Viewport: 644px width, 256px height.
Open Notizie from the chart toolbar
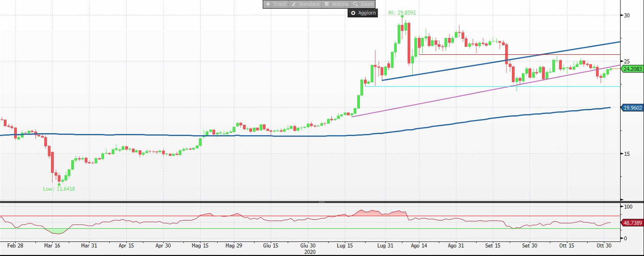click(339, 4)
